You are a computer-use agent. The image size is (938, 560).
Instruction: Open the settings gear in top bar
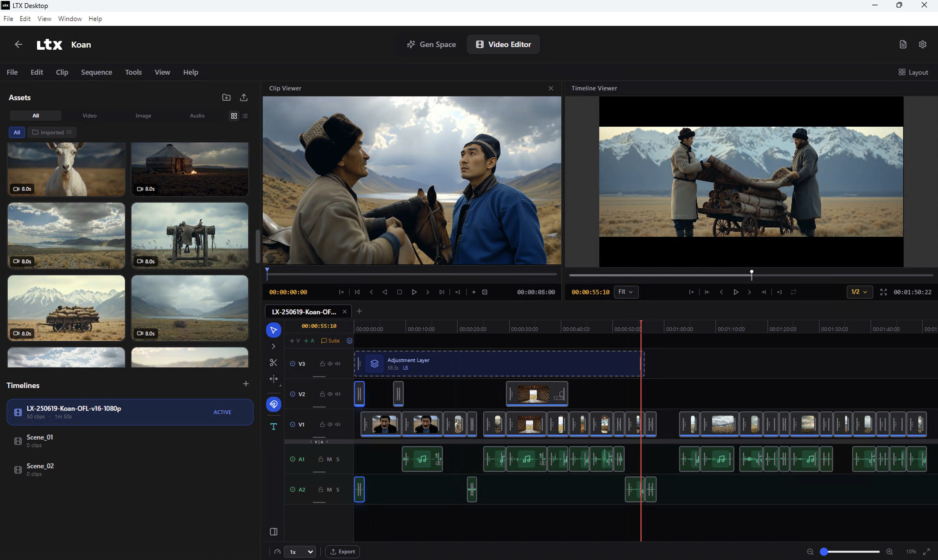[923, 44]
